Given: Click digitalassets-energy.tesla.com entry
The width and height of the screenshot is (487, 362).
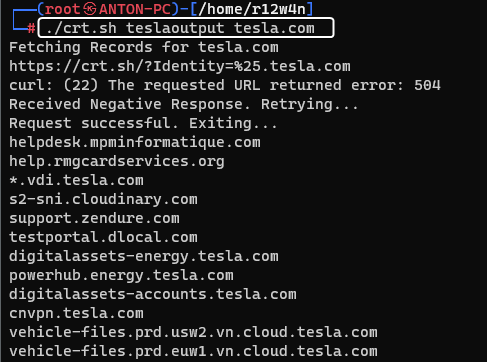Looking at the screenshot, I should pyautogui.click(x=144, y=257).
